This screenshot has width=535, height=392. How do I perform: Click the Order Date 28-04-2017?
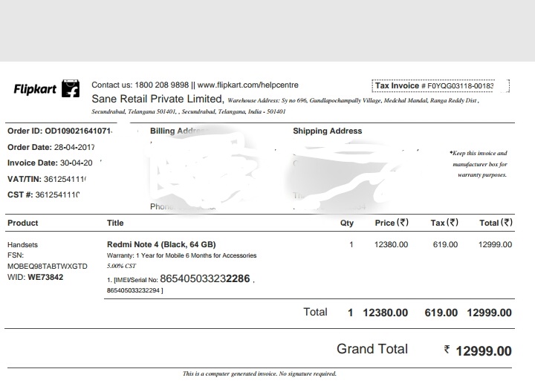(51, 147)
